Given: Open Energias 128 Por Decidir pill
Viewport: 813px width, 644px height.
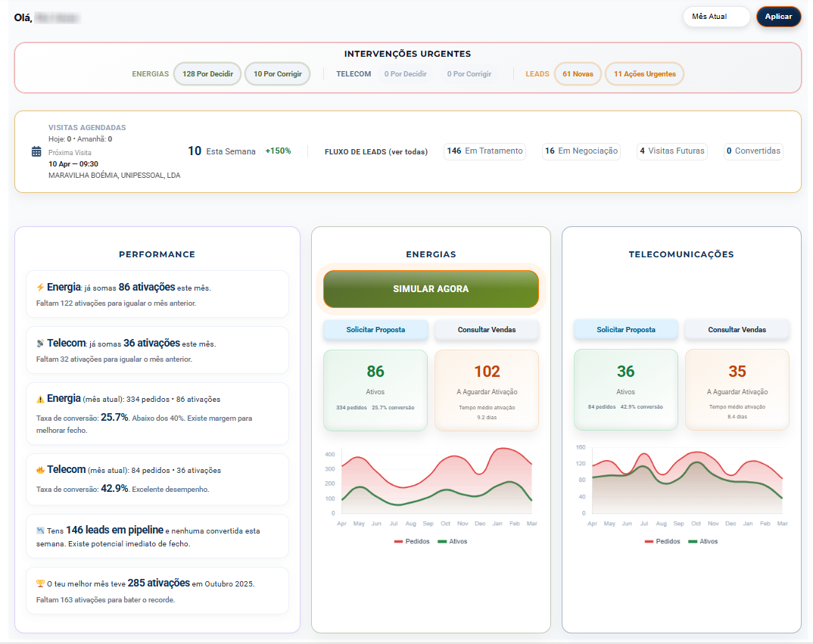Looking at the screenshot, I should 207,74.
